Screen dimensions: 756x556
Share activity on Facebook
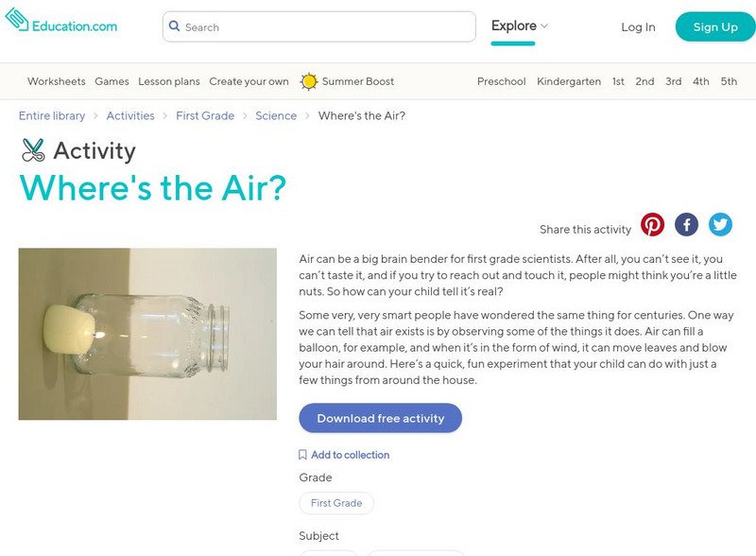(686, 224)
